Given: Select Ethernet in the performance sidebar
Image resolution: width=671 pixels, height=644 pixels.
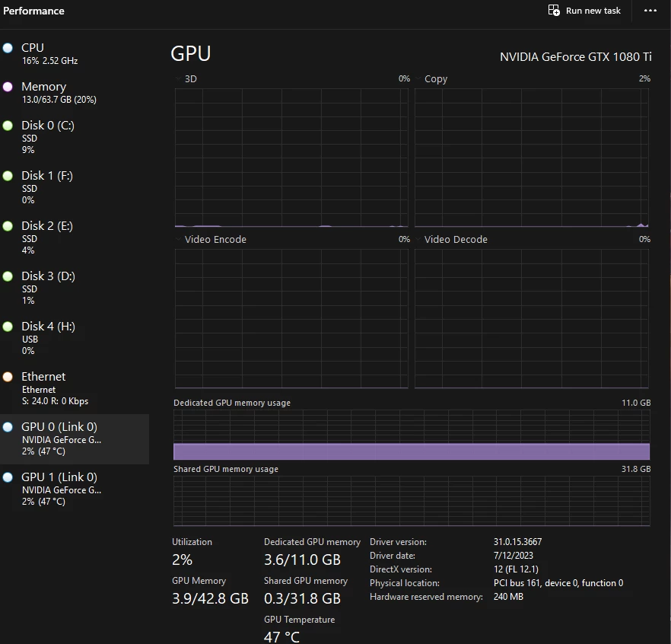Looking at the screenshot, I should click(x=75, y=388).
